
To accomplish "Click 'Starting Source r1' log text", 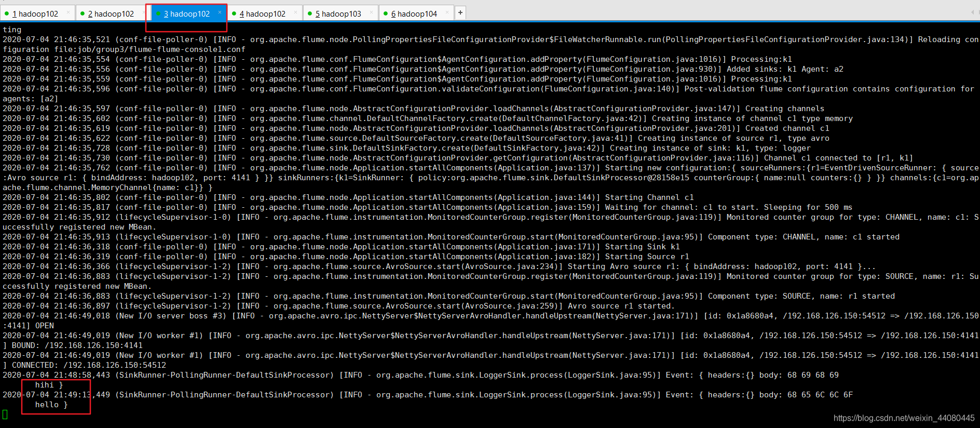I will click(647, 257).
